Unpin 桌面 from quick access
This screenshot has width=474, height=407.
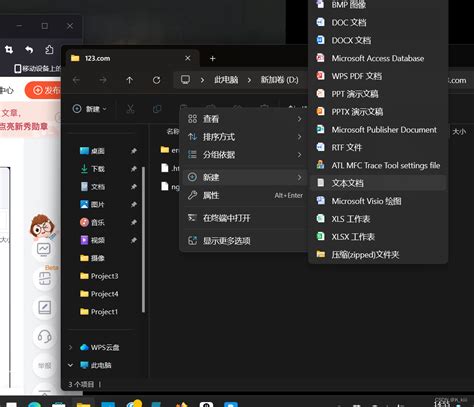pos(134,151)
